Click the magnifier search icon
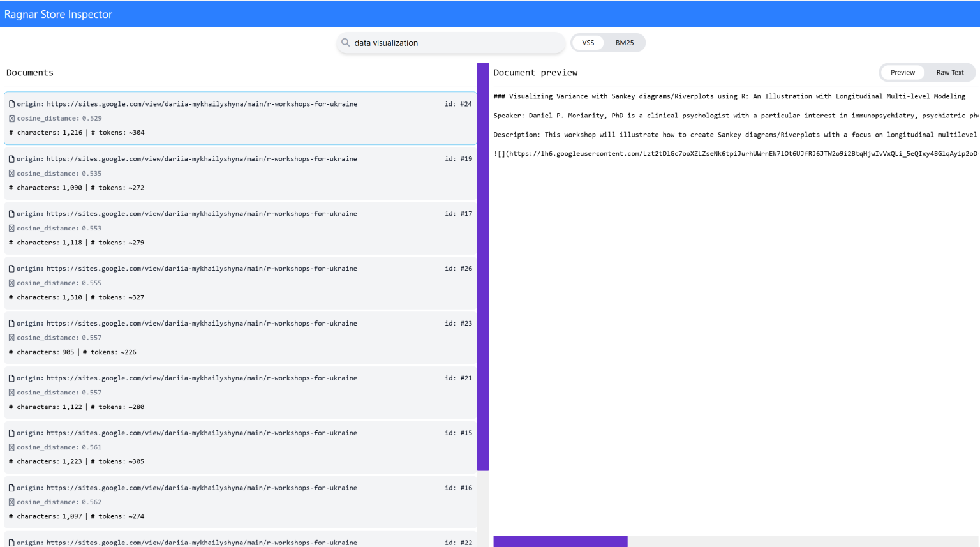 pos(345,43)
